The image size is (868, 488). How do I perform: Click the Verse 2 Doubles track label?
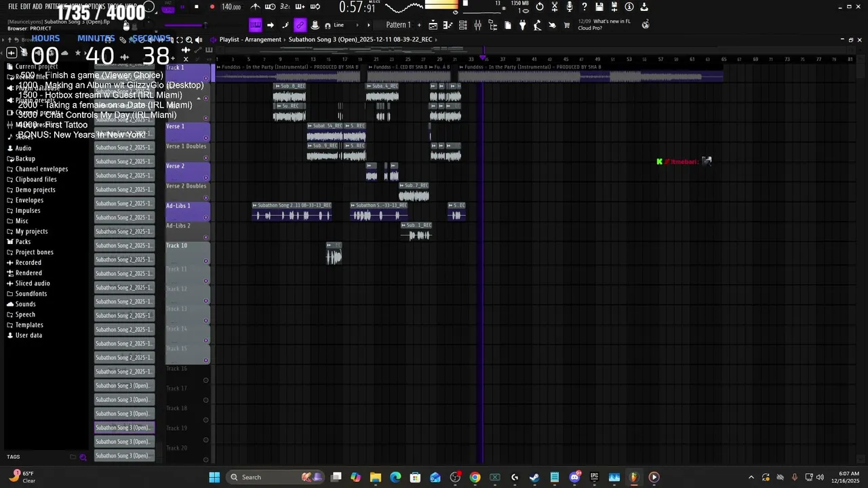188,191
